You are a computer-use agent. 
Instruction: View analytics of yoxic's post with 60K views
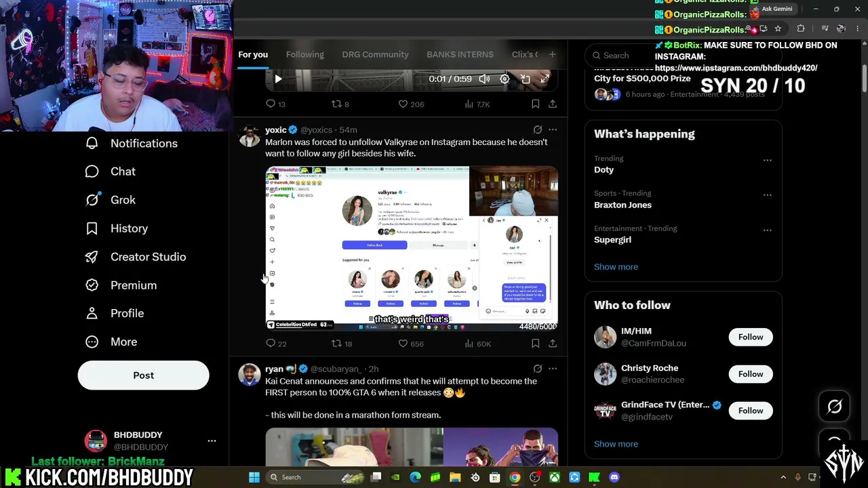click(x=477, y=344)
